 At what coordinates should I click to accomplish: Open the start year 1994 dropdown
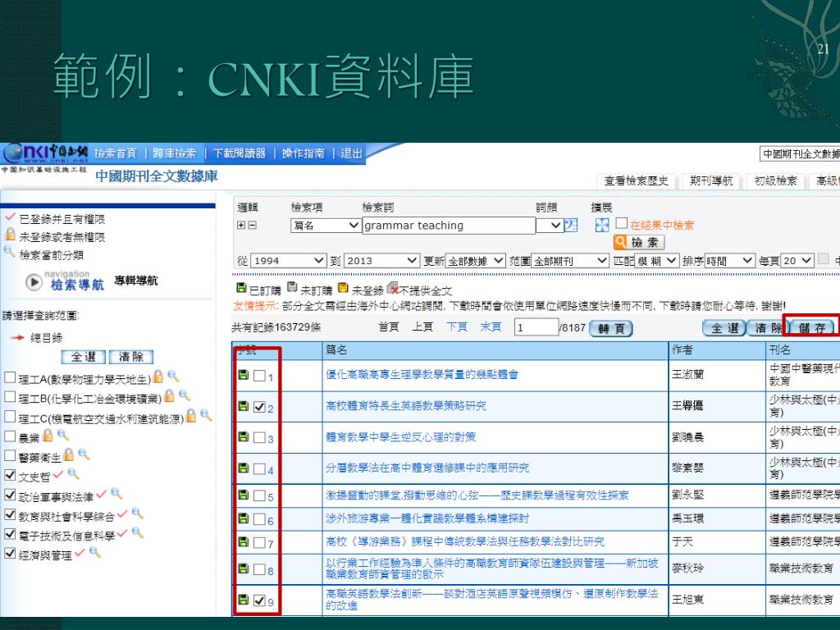tap(288, 261)
